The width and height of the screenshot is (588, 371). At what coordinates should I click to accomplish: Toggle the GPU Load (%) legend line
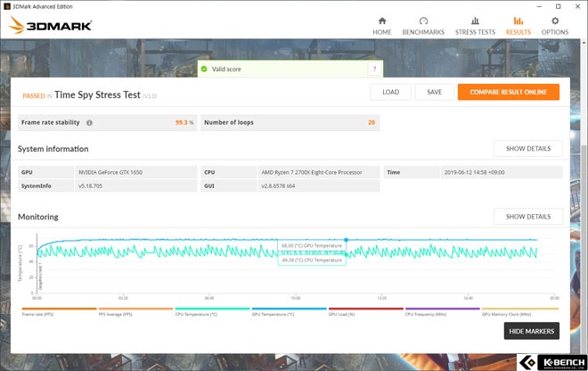point(365,311)
